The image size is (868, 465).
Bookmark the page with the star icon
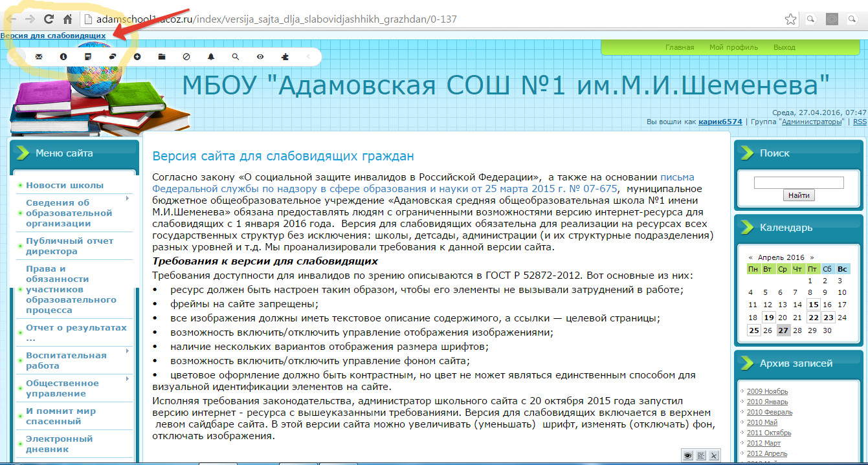(790, 19)
